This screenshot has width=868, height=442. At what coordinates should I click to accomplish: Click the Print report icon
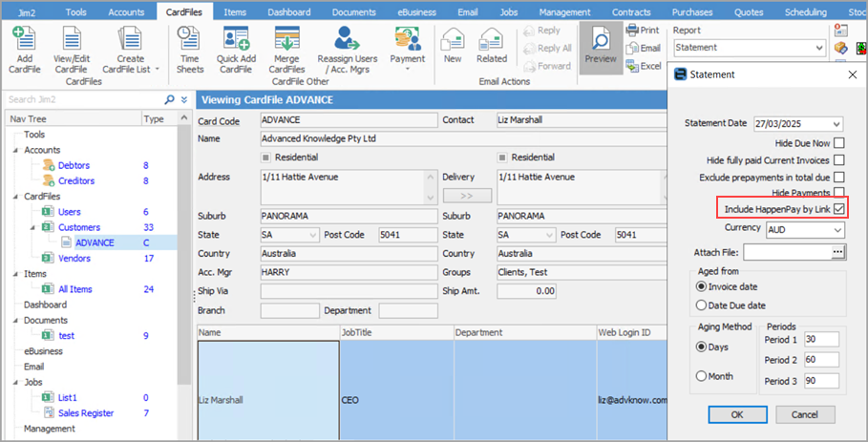pos(632,30)
